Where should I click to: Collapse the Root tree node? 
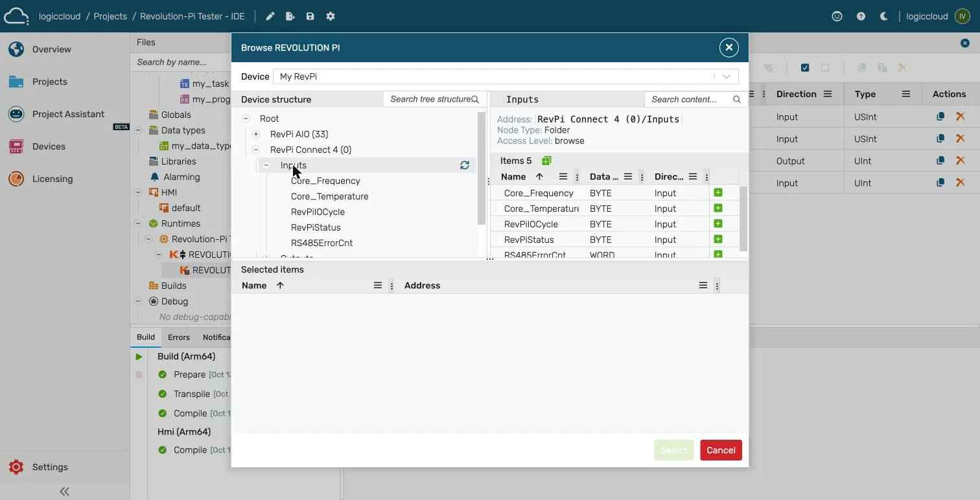tap(246, 119)
